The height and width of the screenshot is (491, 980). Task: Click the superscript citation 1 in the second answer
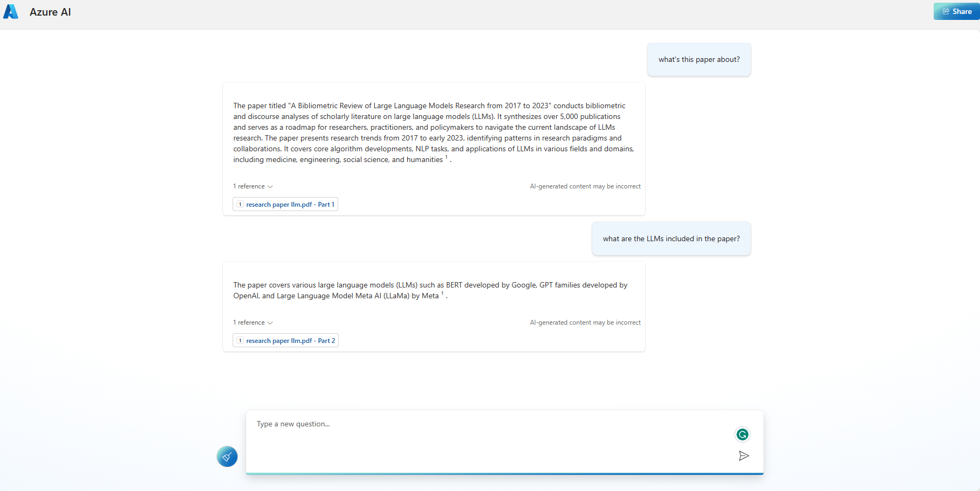442,293
